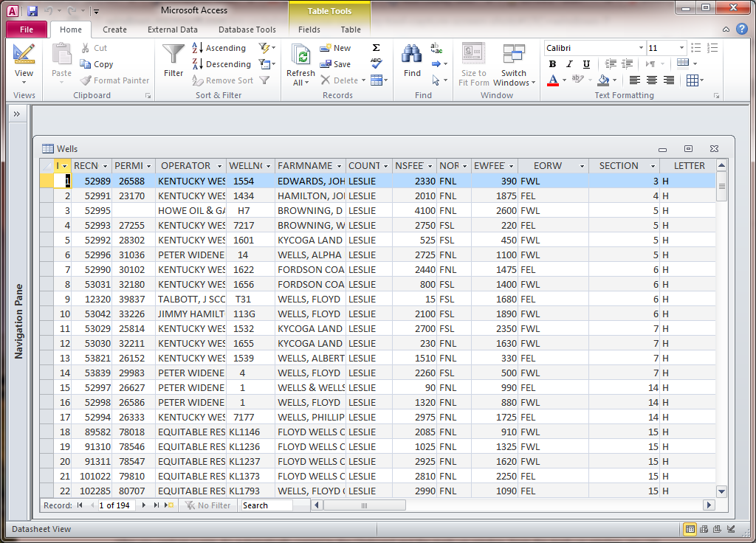Open Switch Windows
Image resolution: width=756 pixels, height=543 pixels.
514,65
